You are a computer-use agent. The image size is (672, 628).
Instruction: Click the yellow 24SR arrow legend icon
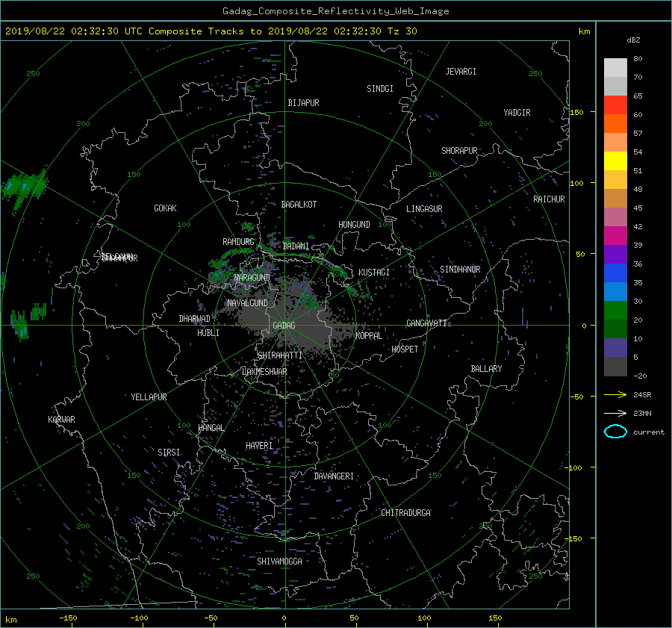tap(615, 394)
